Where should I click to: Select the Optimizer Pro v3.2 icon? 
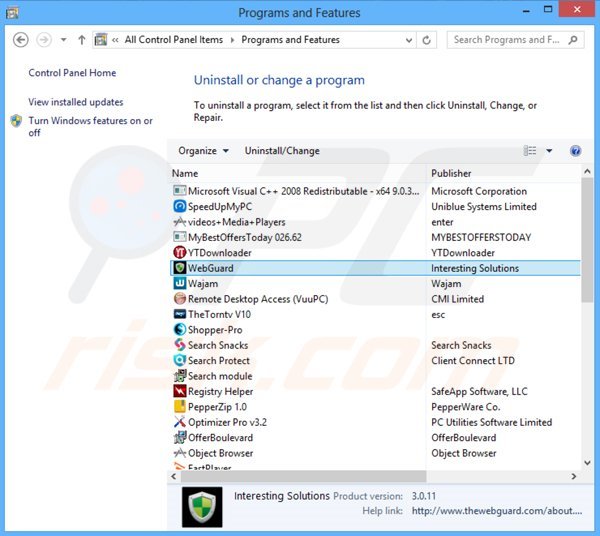[179, 422]
